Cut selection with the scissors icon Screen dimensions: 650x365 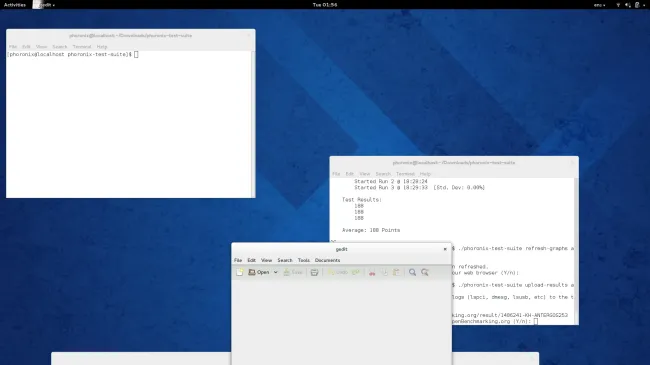click(x=372, y=272)
